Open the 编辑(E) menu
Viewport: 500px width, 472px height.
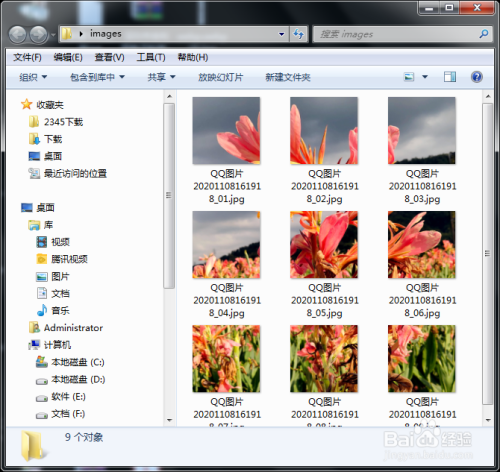[68, 57]
